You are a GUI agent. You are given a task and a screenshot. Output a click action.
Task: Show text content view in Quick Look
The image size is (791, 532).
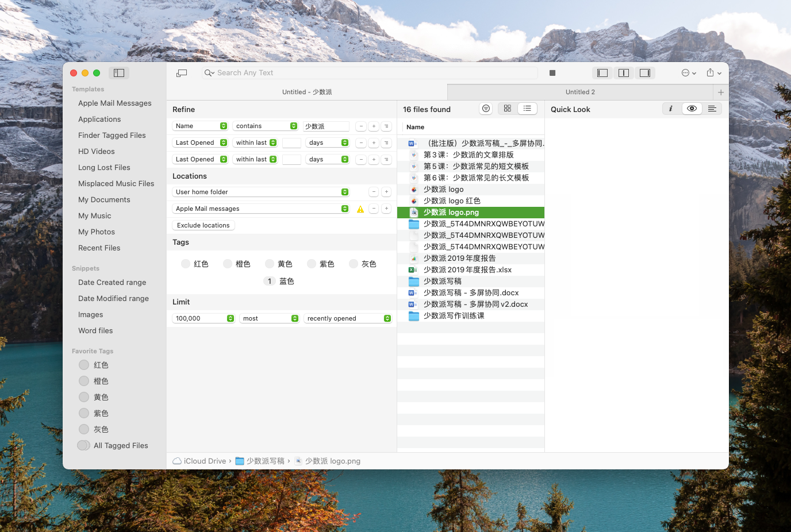point(712,108)
